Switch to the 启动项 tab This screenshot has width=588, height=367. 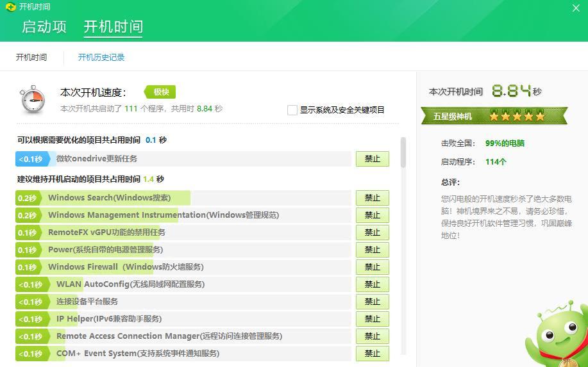pyautogui.click(x=44, y=27)
